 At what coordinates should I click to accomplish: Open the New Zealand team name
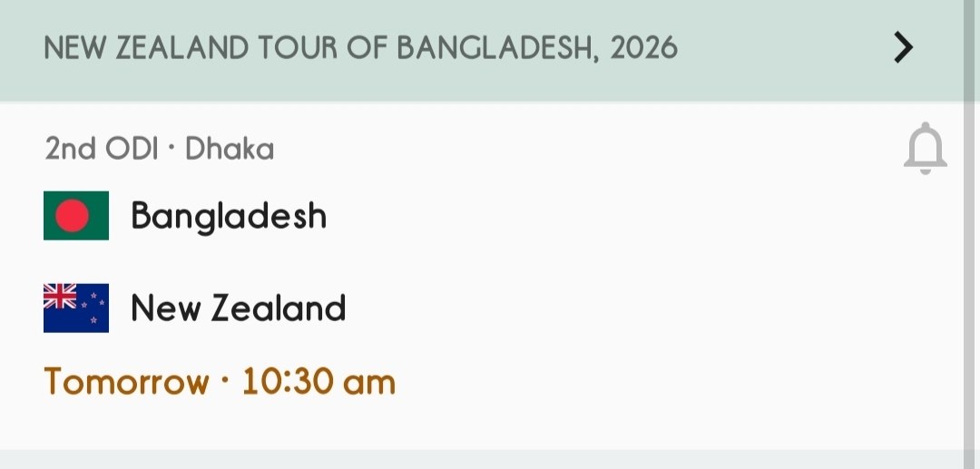(239, 308)
